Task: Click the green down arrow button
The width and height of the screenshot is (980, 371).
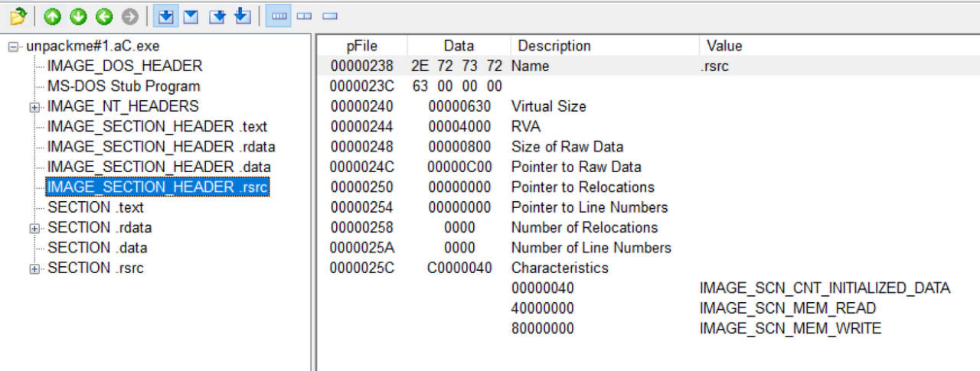Action: pos(78,15)
